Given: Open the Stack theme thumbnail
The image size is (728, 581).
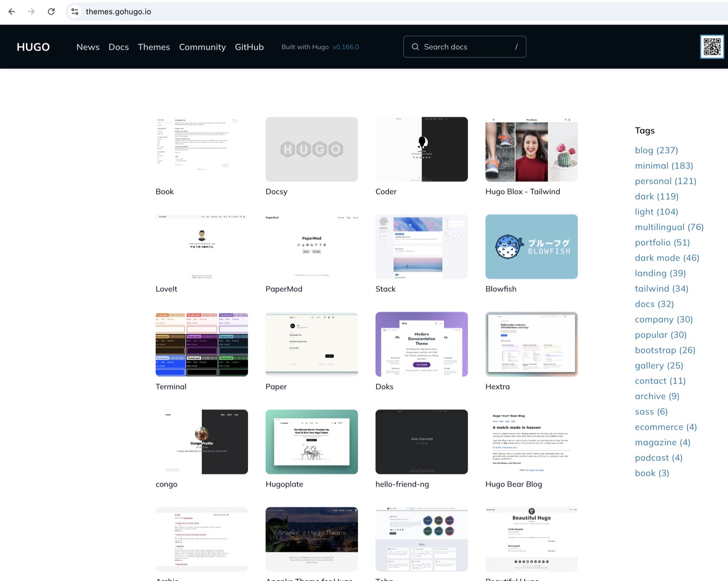Looking at the screenshot, I should tap(421, 246).
